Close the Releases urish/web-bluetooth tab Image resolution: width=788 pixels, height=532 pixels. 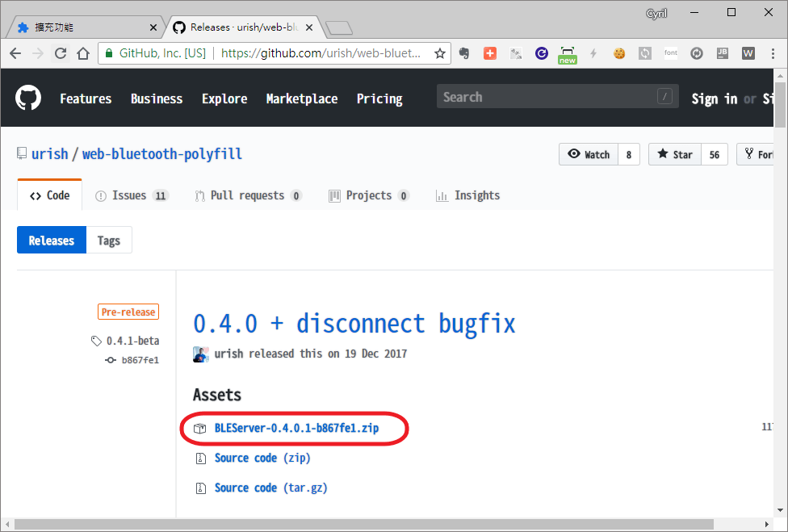[309, 27]
